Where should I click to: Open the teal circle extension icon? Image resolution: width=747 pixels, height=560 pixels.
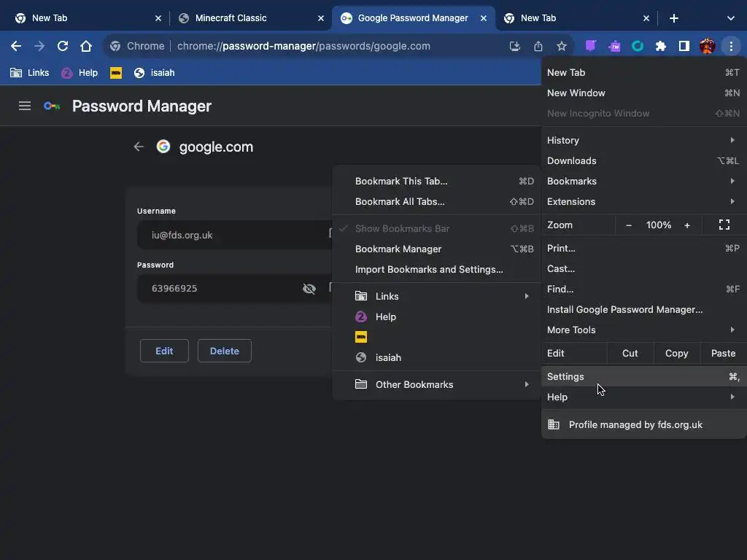tap(638, 46)
